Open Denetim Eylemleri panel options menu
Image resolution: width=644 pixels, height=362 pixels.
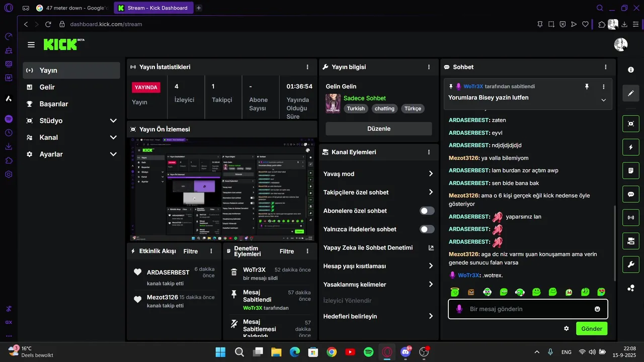[307, 251]
